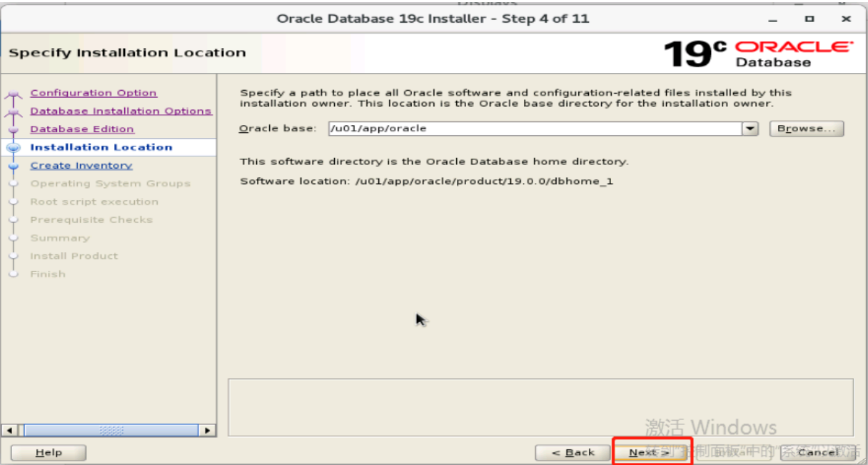Close the Oracle installer window

tap(846, 19)
